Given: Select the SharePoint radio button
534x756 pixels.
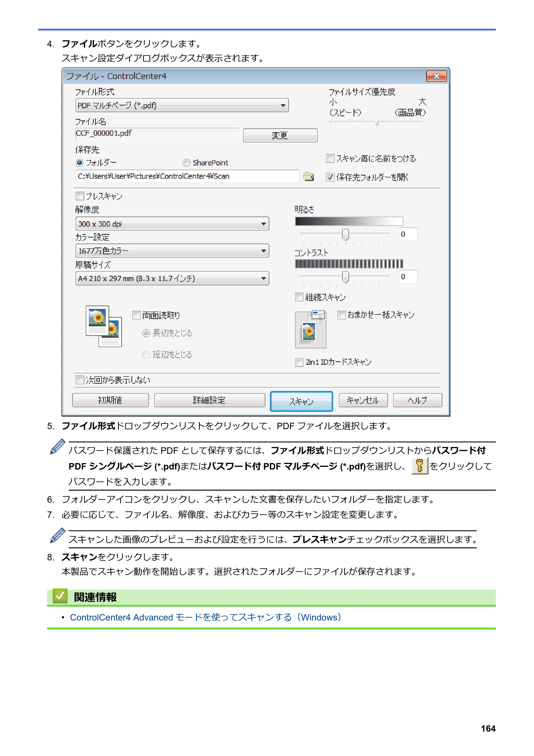Looking at the screenshot, I should tap(187, 163).
